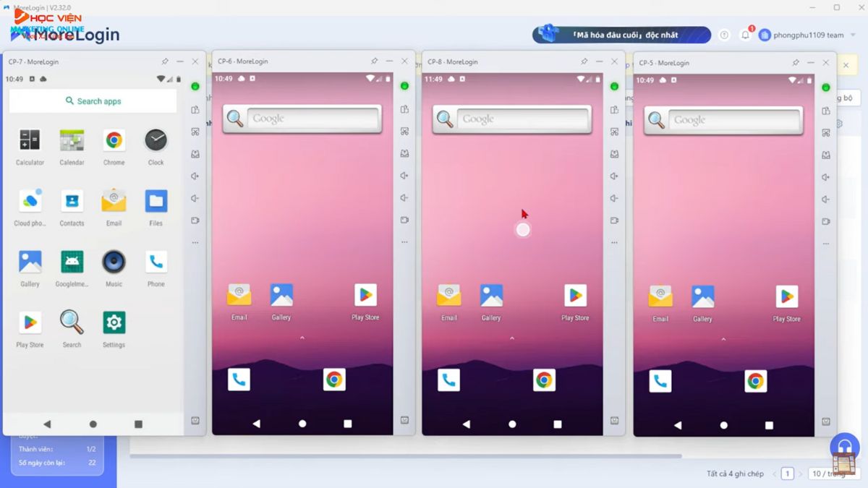The width and height of the screenshot is (868, 488).
Task: Open Phone app in CP-7 drawer
Action: point(156,262)
